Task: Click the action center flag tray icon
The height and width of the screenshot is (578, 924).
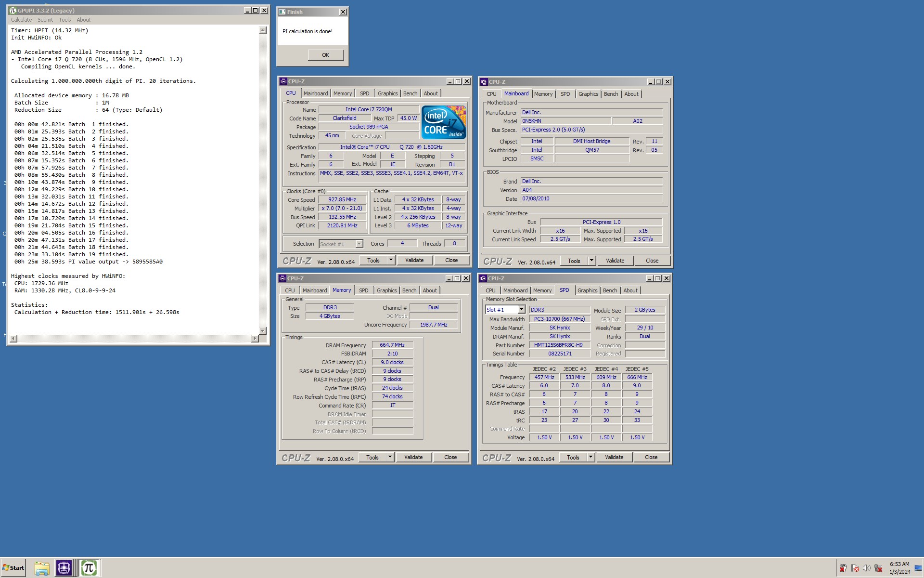Action: (x=855, y=568)
